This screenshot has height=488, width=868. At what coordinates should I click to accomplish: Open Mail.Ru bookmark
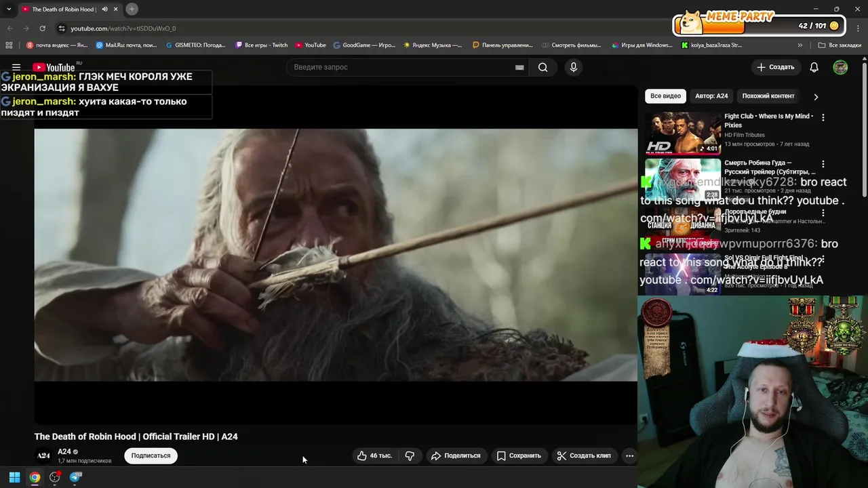[127, 45]
